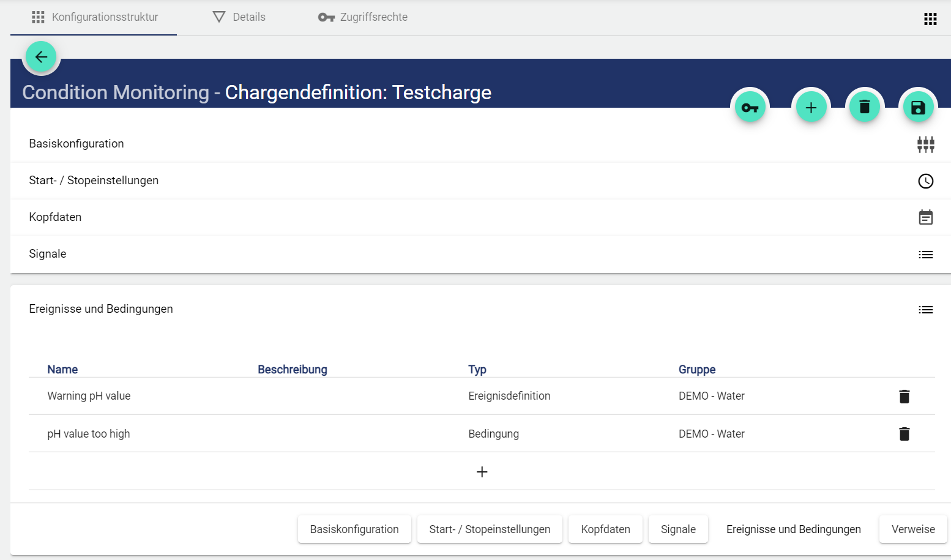Click the bottom Kopfdaten button
The height and width of the screenshot is (560, 951).
(605, 529)
